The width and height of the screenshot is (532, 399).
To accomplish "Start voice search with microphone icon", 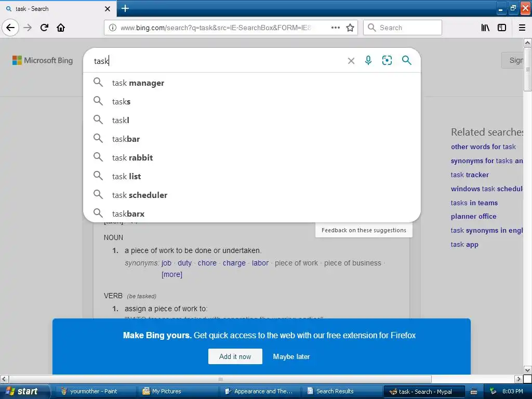I will [368, 60].
